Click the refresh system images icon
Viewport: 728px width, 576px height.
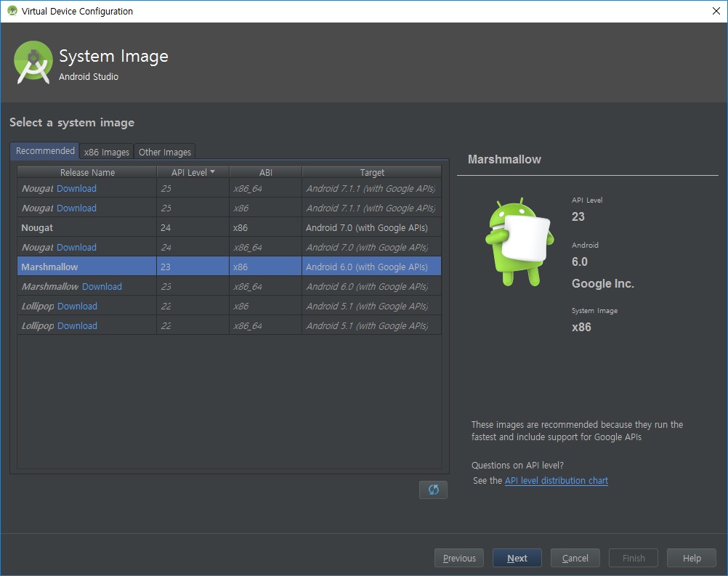(x=433, y=490)
